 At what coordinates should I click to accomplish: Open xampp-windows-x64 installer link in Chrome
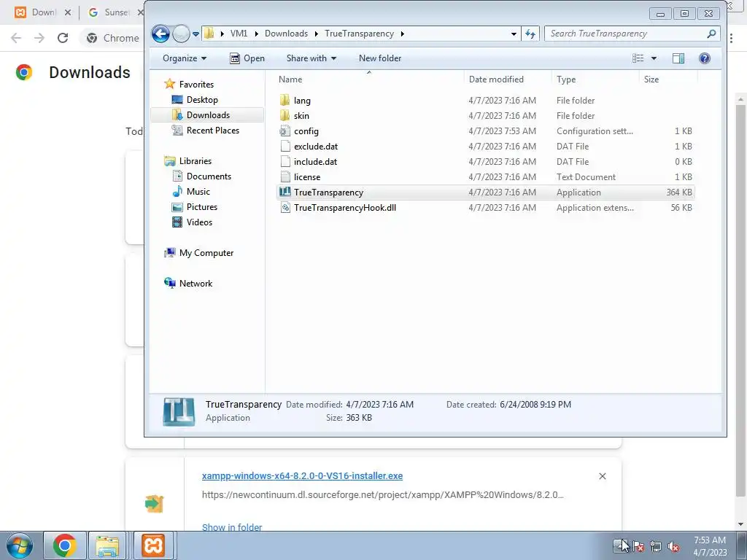[302, 475]
